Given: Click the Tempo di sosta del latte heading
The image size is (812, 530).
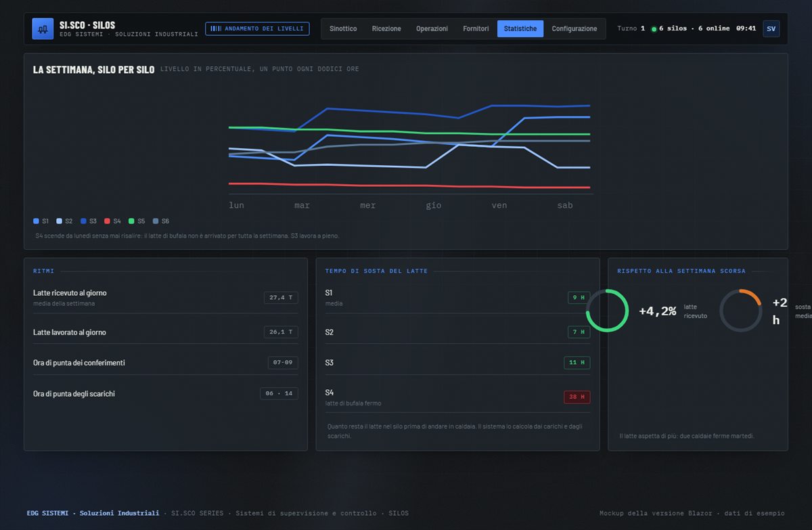Looking at the screenshot, I should pos(376,271).
